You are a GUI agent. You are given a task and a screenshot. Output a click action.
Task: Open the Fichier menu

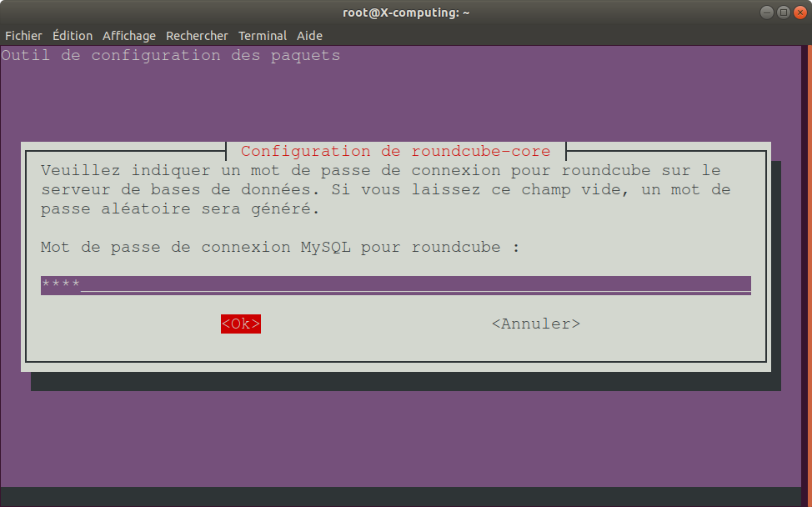23,36
